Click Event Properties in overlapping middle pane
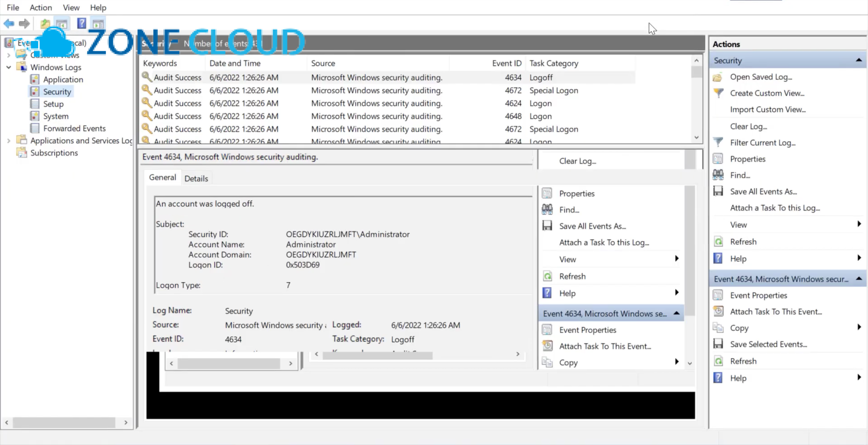The width and height of the screenshot is (868, 445). point(588,330)
